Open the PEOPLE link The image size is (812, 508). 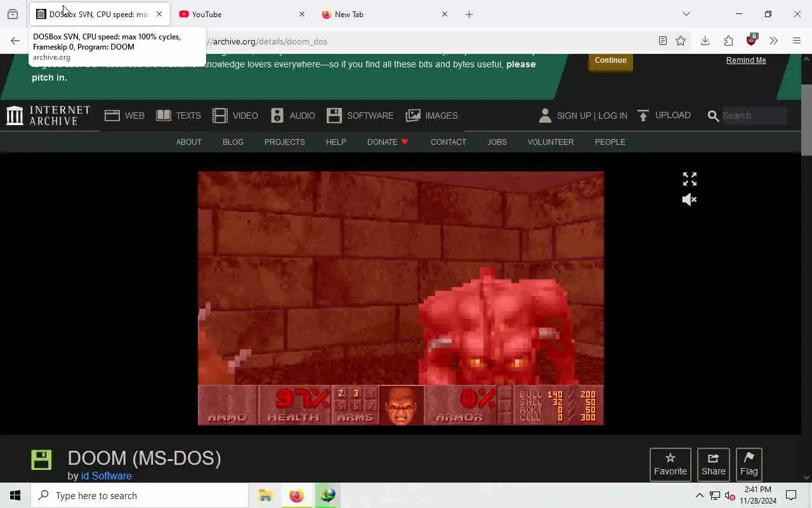pyautogui.click(x=610, y=142)
